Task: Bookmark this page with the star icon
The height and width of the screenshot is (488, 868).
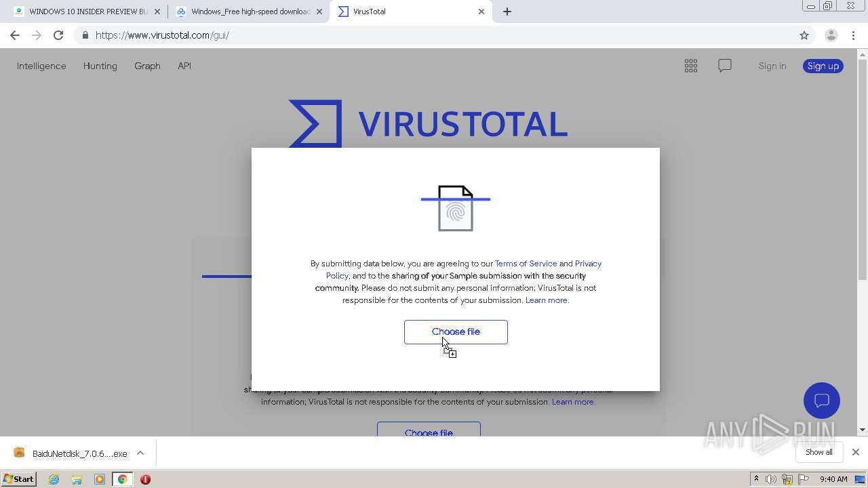Action: tap(804, 35)
